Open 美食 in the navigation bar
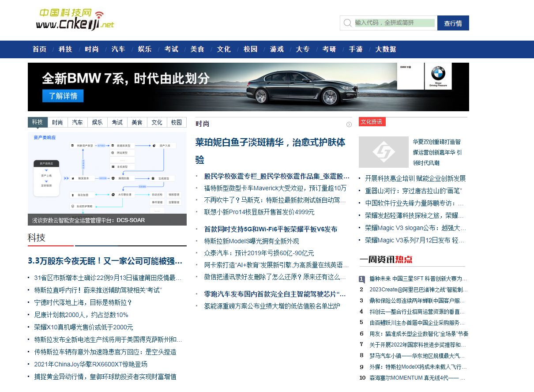Viewport: 534px width, 392px height. pos(197,49)
